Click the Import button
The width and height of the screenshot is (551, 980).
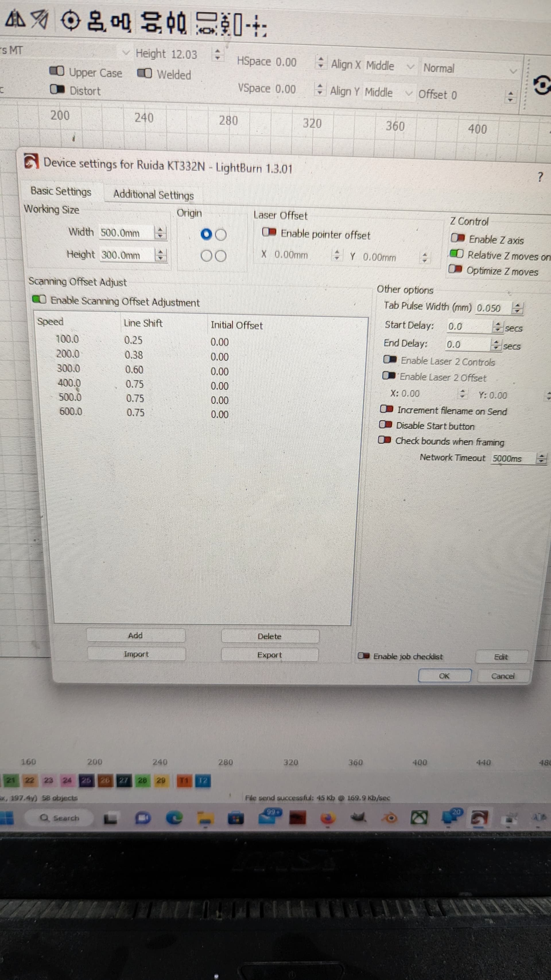coord(137,654)
